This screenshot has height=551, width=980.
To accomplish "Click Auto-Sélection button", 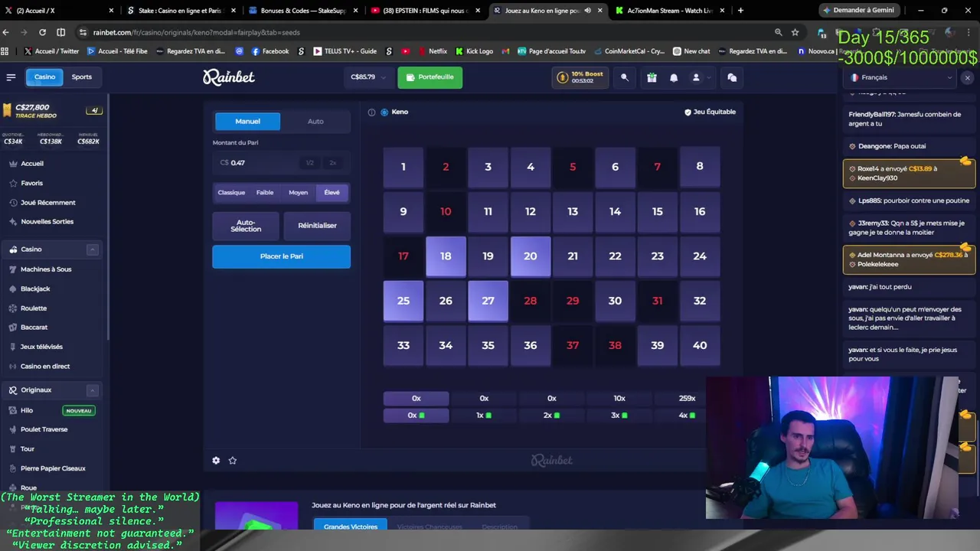I will point(246,226).
